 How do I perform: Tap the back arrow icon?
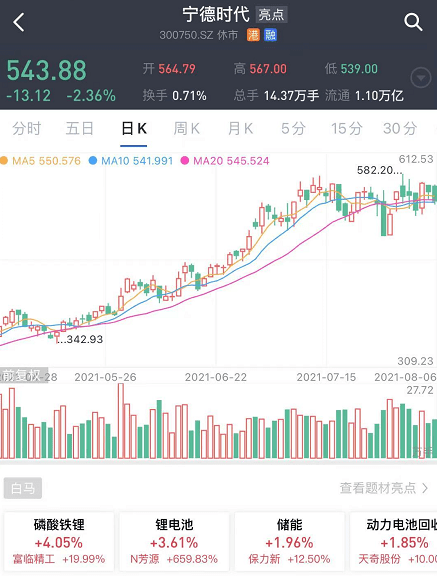(19, 22)
